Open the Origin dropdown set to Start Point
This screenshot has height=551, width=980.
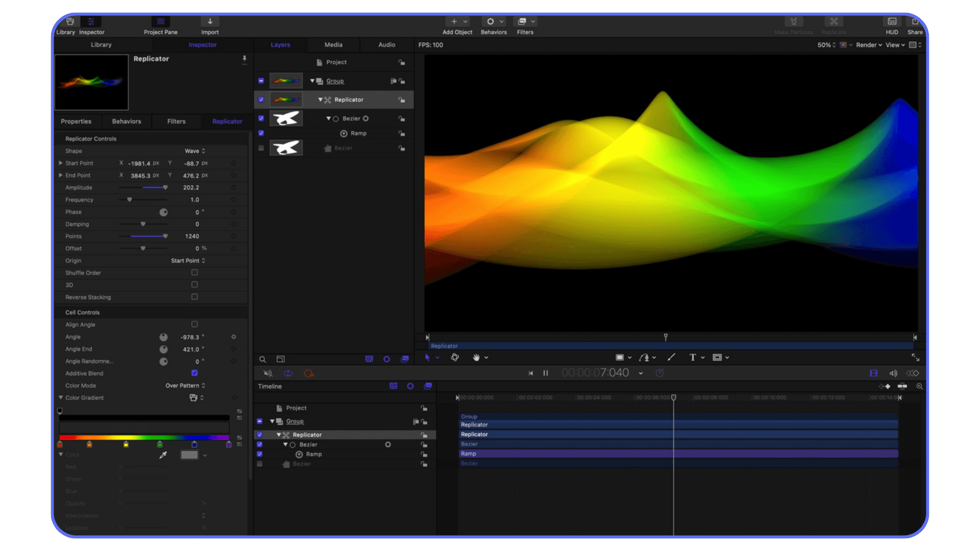187,260
